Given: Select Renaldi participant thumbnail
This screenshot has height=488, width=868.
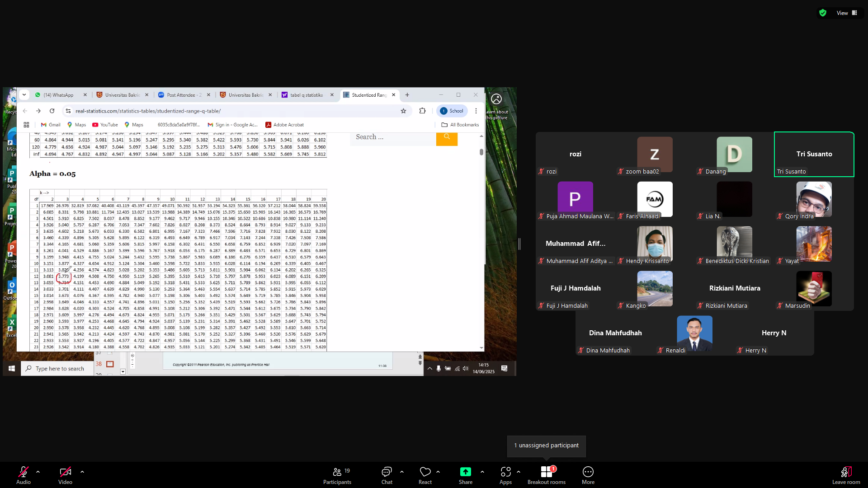Looking at the screenshot, I should 695,333.
